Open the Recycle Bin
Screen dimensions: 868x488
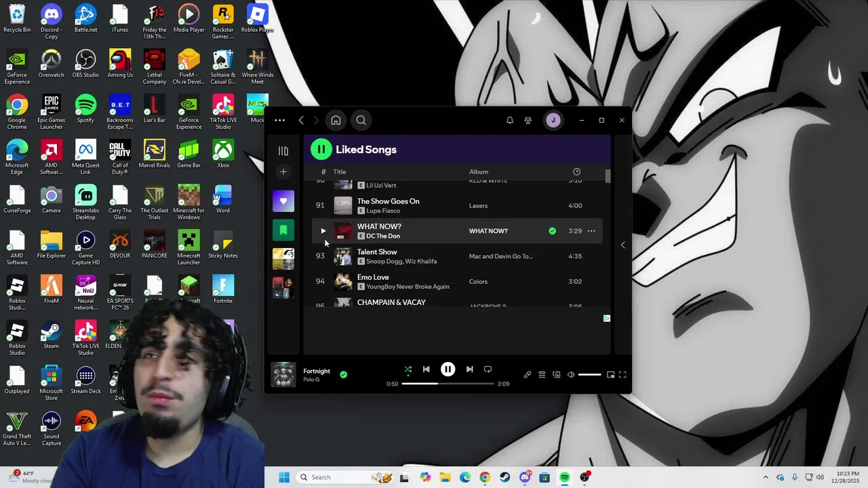17,20
